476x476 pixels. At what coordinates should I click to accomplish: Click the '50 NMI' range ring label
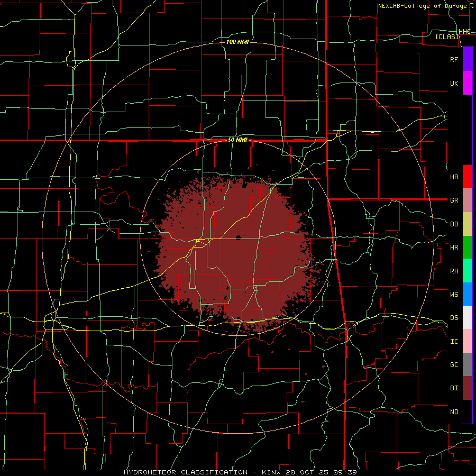[x=237, y=140]
